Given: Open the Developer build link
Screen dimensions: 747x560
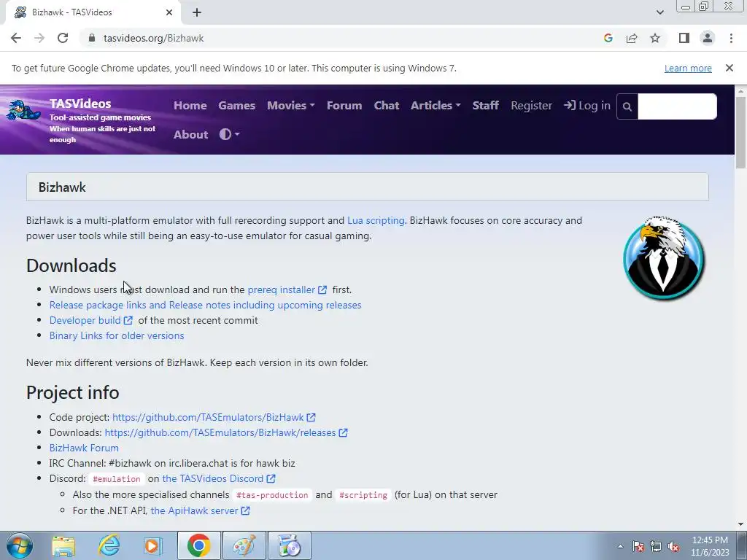Looking at the screenshot, I should [x=85, y=321].
